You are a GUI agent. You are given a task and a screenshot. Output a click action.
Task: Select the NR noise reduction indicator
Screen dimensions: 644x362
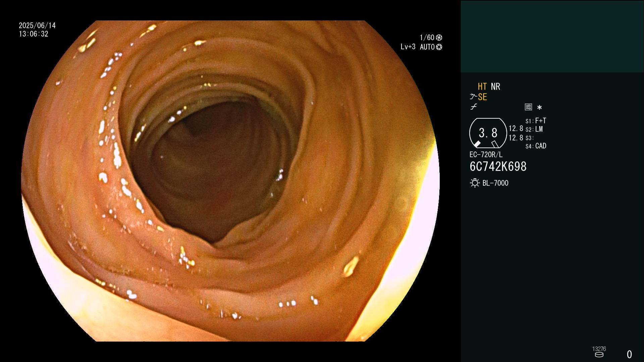[495, 87]
